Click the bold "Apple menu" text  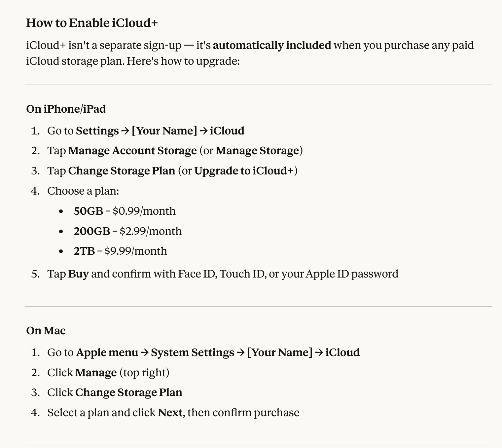[x=107, y=353]
